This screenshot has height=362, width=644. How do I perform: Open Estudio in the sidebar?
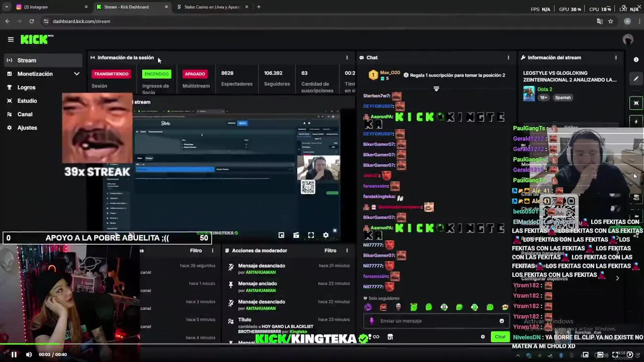click(x=27, y=101)
